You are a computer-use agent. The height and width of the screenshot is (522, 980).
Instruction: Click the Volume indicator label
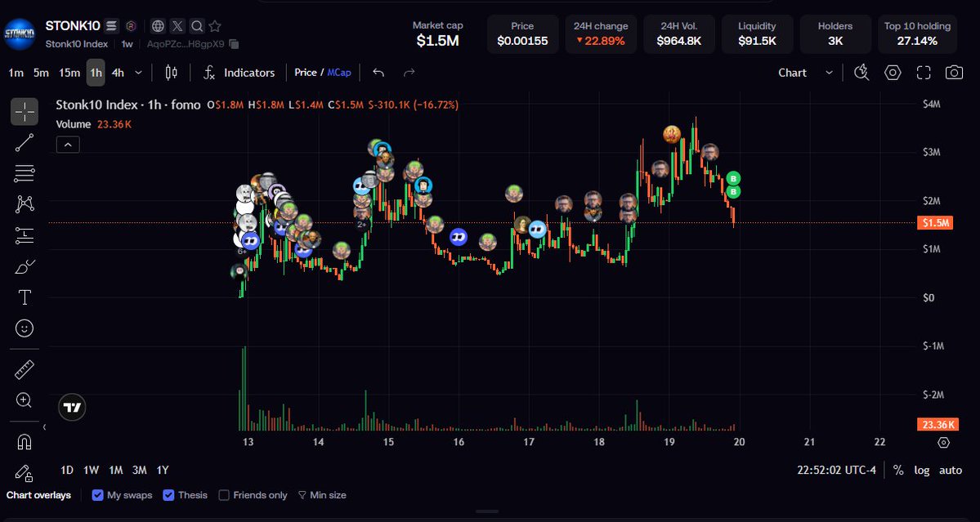tap(73, 124)
